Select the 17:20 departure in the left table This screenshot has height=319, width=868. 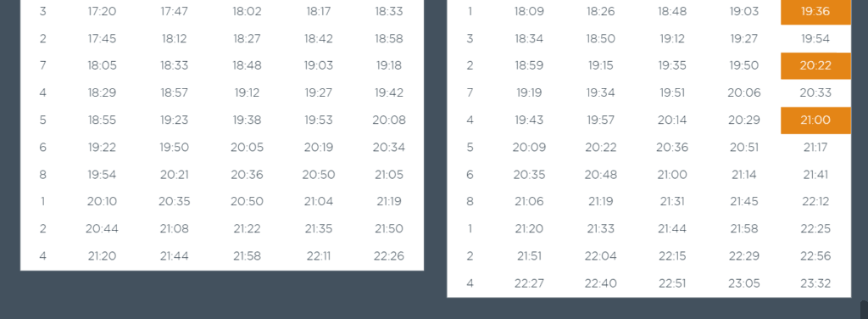click(102, 12)
